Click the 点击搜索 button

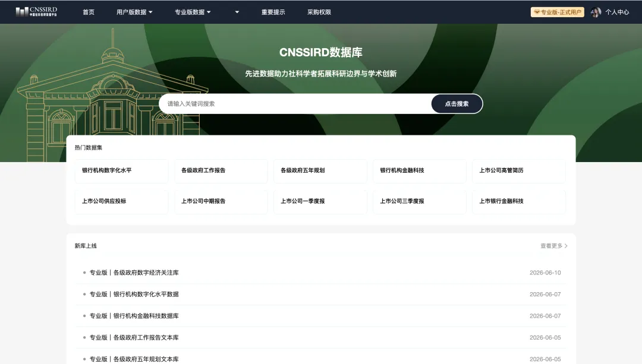click(457, 104)
